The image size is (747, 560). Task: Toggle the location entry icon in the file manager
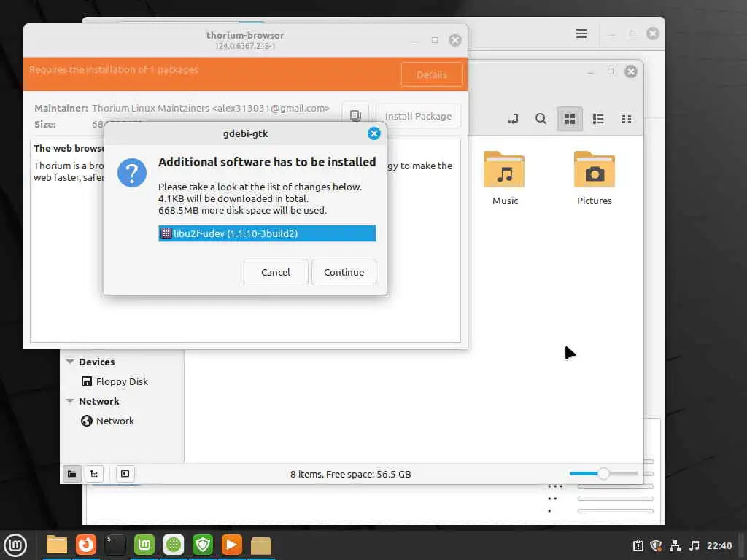click(x=513, y=119)
